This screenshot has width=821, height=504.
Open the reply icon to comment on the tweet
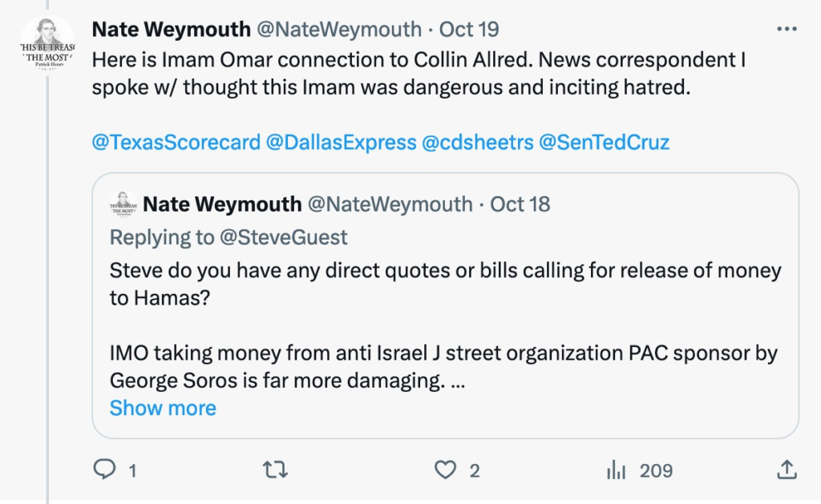pos(105,470)
